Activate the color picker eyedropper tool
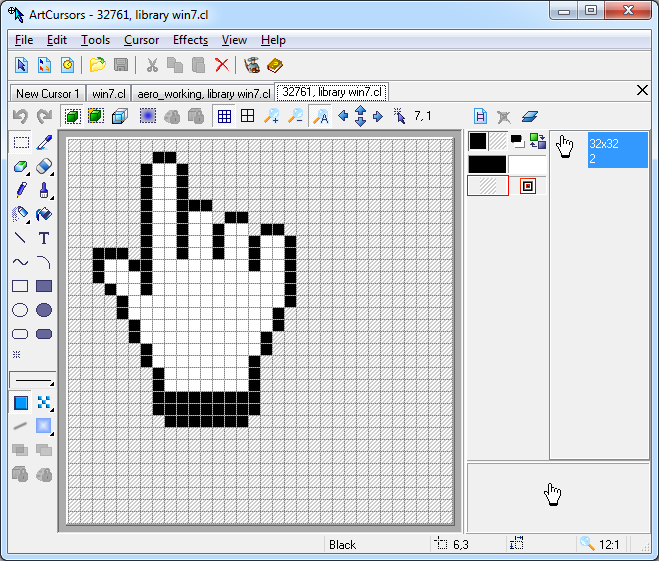This screenshot has height=561, width=659. point(44,143)
